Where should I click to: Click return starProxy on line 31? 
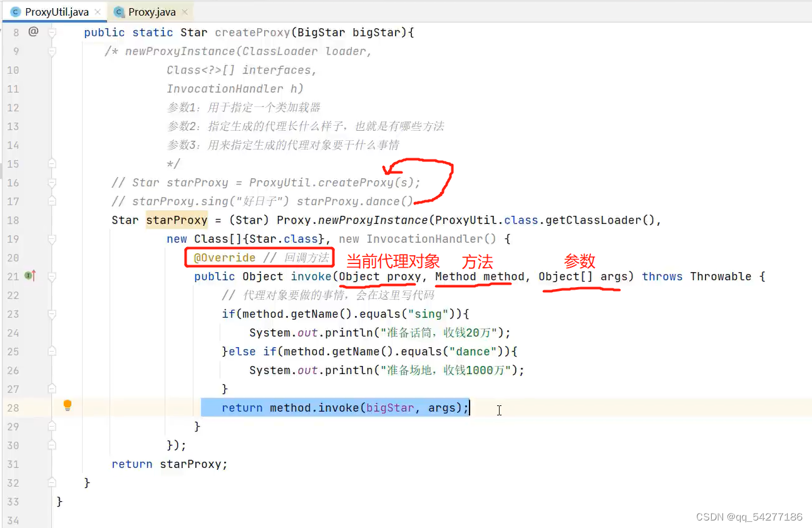pyautogui.click(x=169, y=464)
